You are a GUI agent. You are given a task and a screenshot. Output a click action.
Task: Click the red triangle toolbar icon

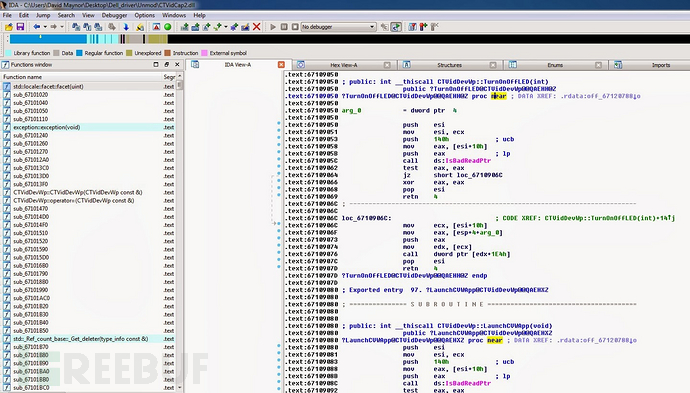156,27
